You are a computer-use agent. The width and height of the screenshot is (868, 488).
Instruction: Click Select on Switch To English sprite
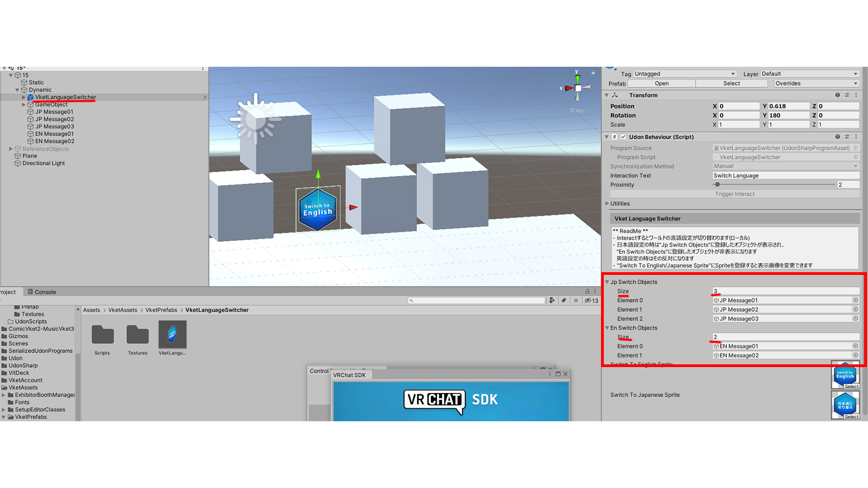coord(851,387)
